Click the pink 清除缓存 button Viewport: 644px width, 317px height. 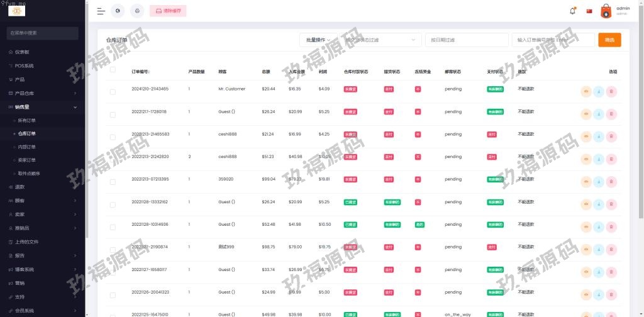168,11
